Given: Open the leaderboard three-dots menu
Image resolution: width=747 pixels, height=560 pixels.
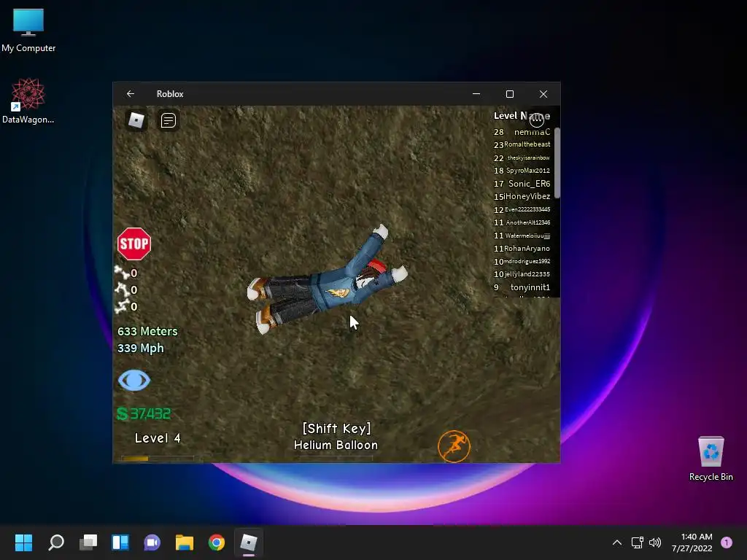Looking at the screenshot, I should pyautogui.click(x=537, y=120).
